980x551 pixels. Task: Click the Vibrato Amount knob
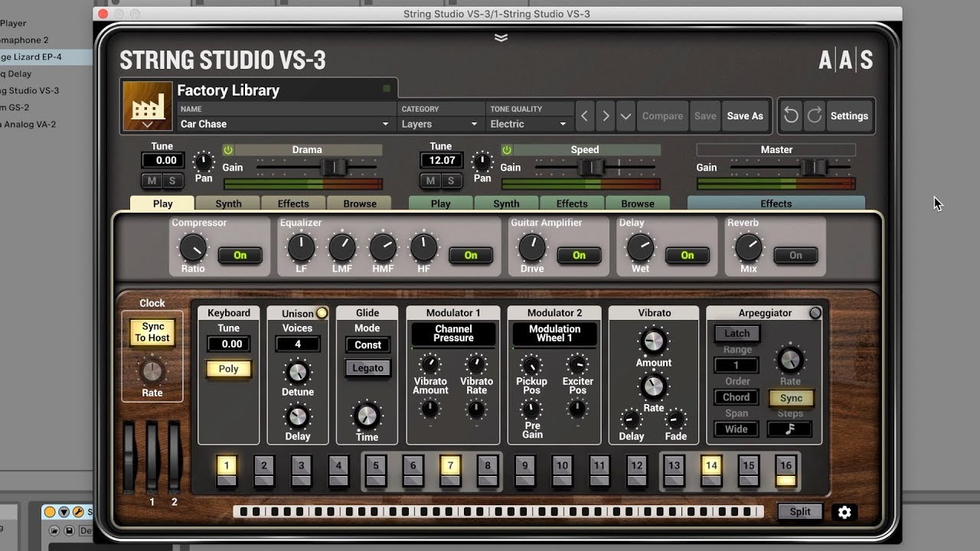(653, 341)
